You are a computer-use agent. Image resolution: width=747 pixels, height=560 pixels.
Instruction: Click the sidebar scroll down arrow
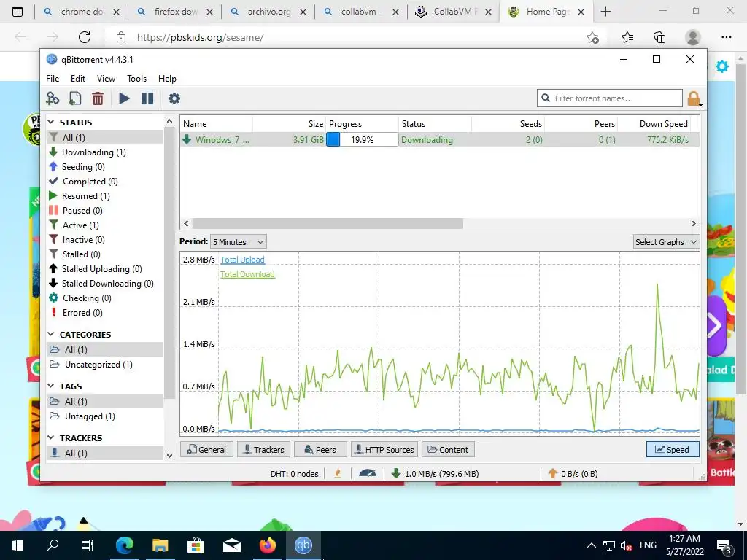point(169,456)
